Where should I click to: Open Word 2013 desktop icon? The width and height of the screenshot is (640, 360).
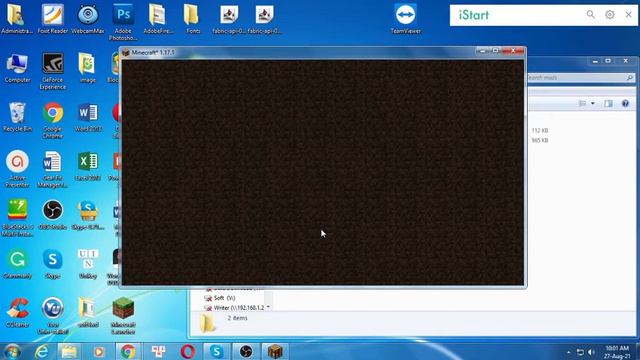(87, 117)
